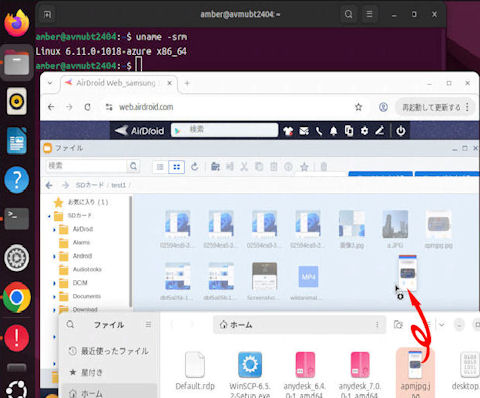480x398 pixels.
Task: Click the Chrome relaunch to update button
Action: tap(431, 107)
